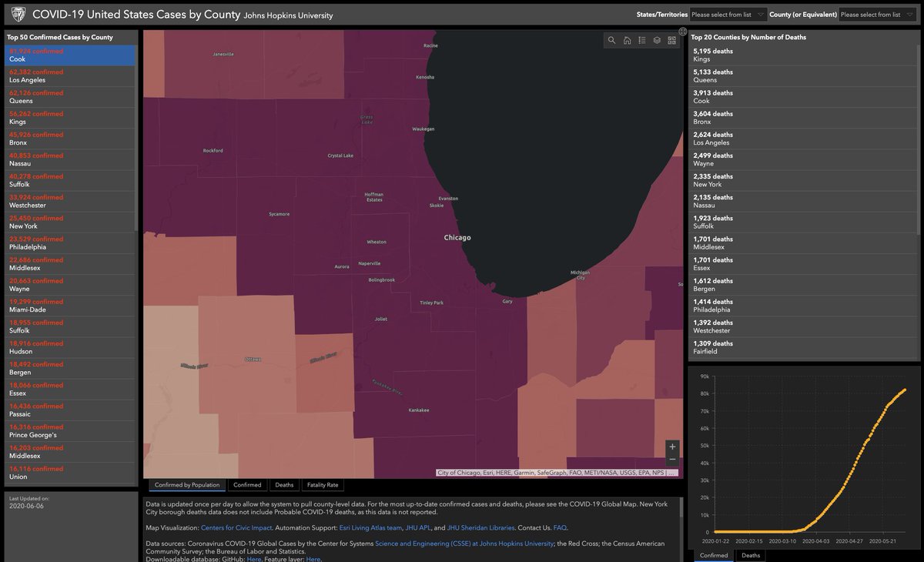The image size is (924, 562).
Task: Open the FAQ link
Action: (x=560, y=527)
